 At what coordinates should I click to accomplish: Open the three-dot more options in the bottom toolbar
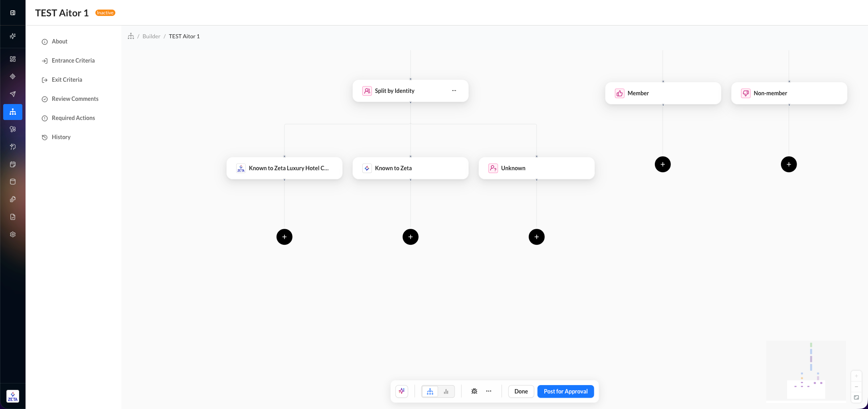coord(489,391)
